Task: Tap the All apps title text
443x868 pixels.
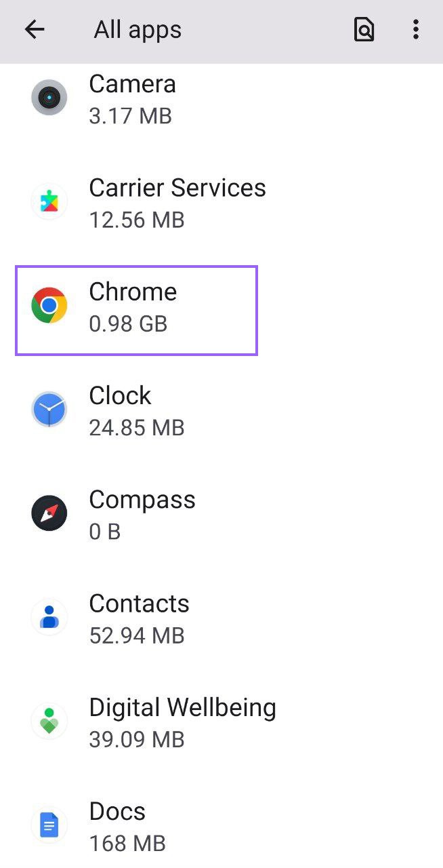Action: click(x=136, y=29)
